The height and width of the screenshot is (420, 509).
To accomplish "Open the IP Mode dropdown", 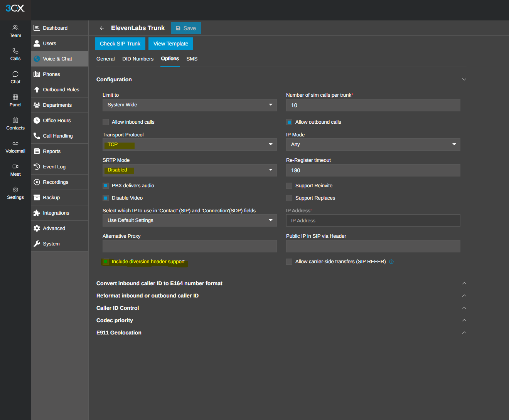I will [373, 144].
